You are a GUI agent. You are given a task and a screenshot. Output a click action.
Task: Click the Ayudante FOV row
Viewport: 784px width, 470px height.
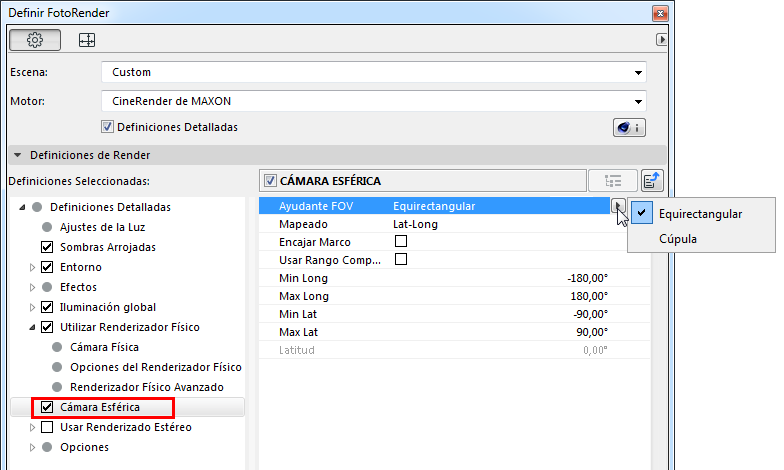click(x=434, y=206)
